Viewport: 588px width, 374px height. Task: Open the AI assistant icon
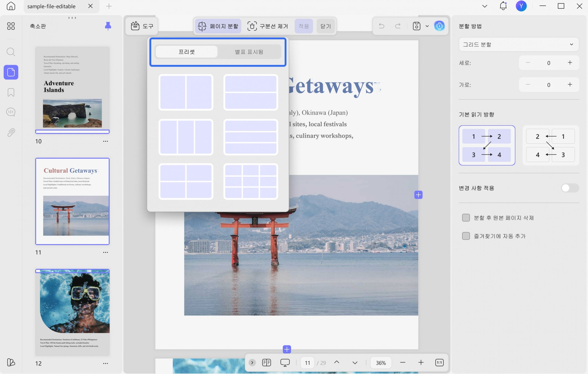[439, 26]
